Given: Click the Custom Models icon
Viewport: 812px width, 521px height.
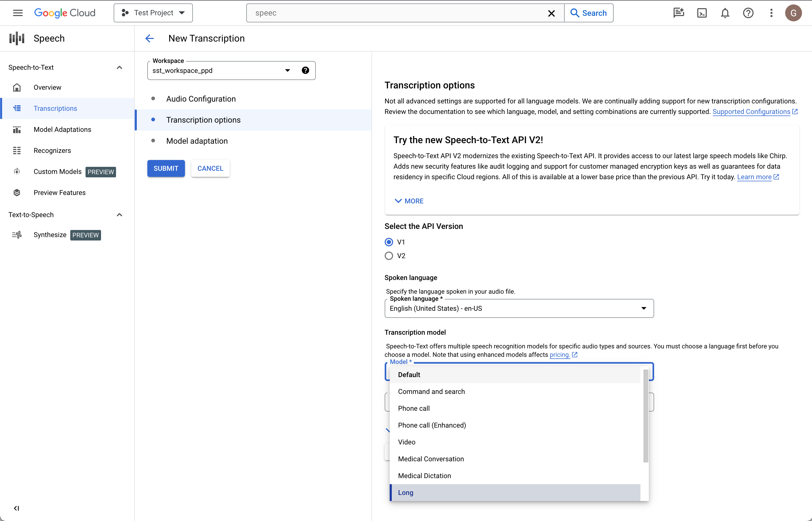Looking at the screenshot, I should coord(17,171).
